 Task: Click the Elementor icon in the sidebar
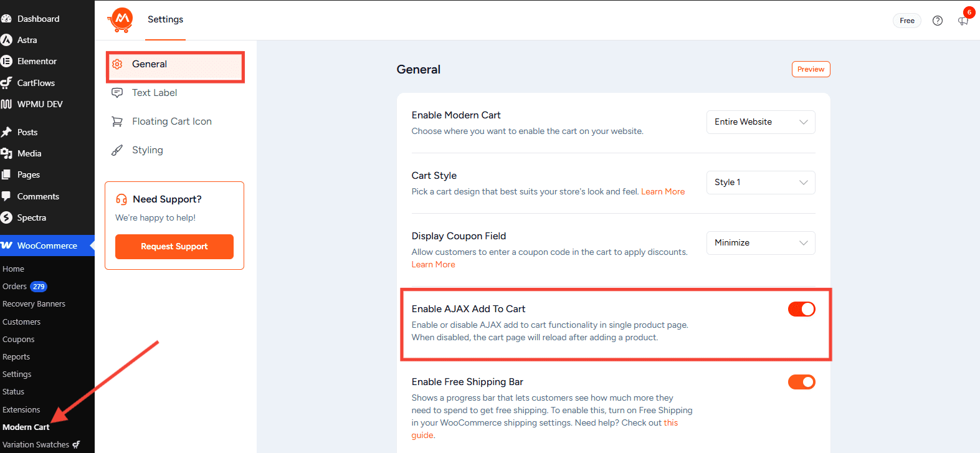tap(7, 61)
